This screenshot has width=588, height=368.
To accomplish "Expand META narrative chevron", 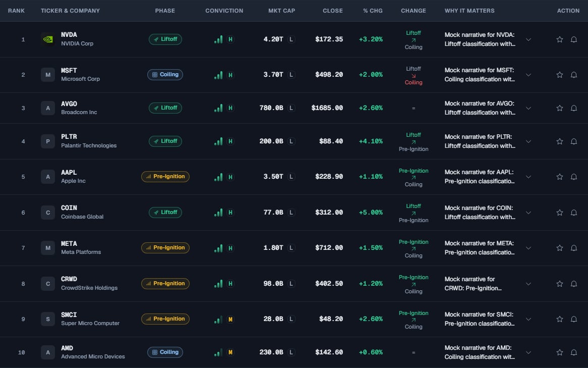I will point(528,248).
